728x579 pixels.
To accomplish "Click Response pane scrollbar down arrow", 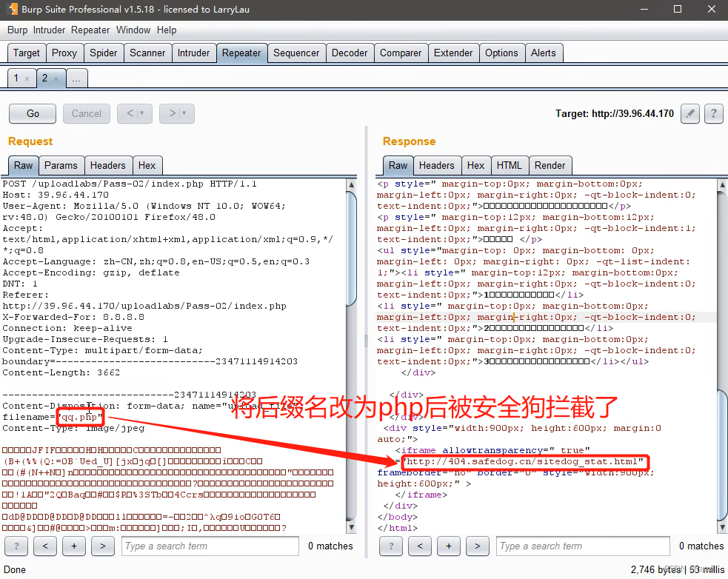I will click(722, 527).
